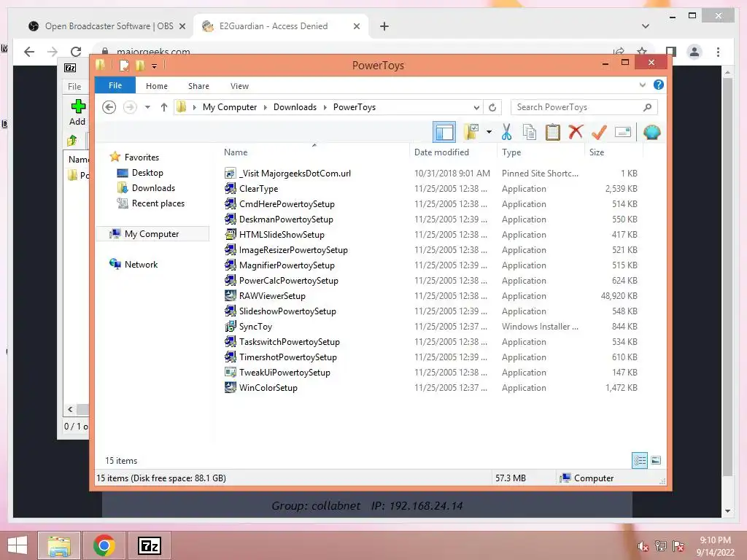Select SlideshowPowertoySetup file
The width and height of the screenshot is (747, 560).
287,311
